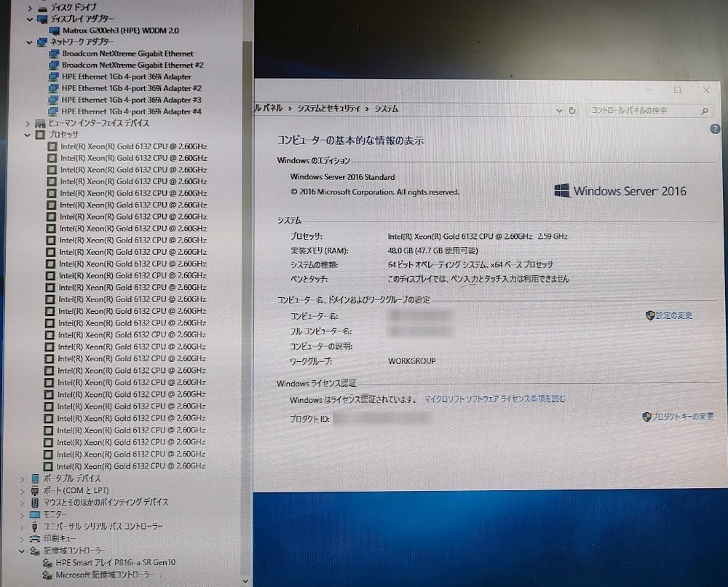The height and width of the screenshot is (587, 728).
Task: Minimize the System window
Action: (x=649, y=90)
